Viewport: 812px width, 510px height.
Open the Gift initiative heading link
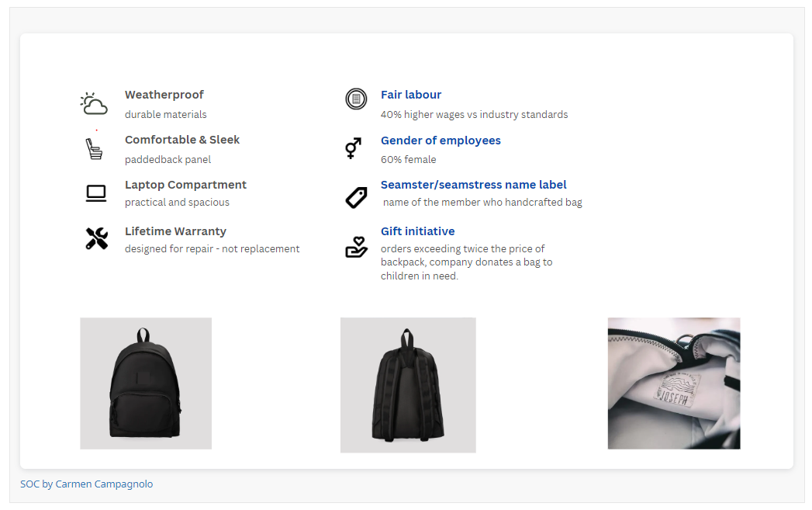pyautogui.click(x=417, y=231)
